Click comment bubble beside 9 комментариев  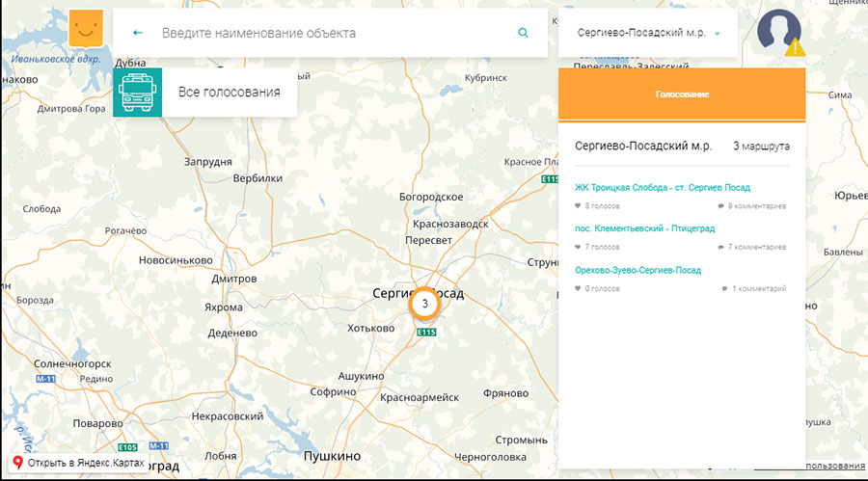[x=721, y=206]
